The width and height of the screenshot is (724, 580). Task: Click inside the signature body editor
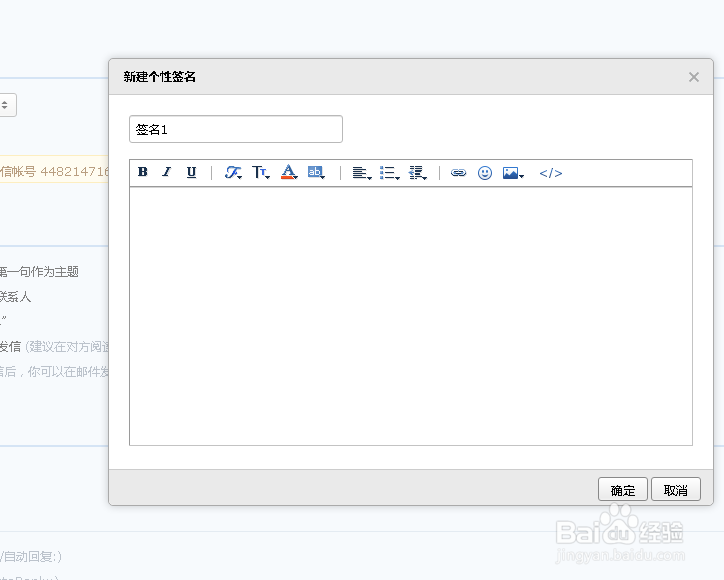click(x=411, y=316)
